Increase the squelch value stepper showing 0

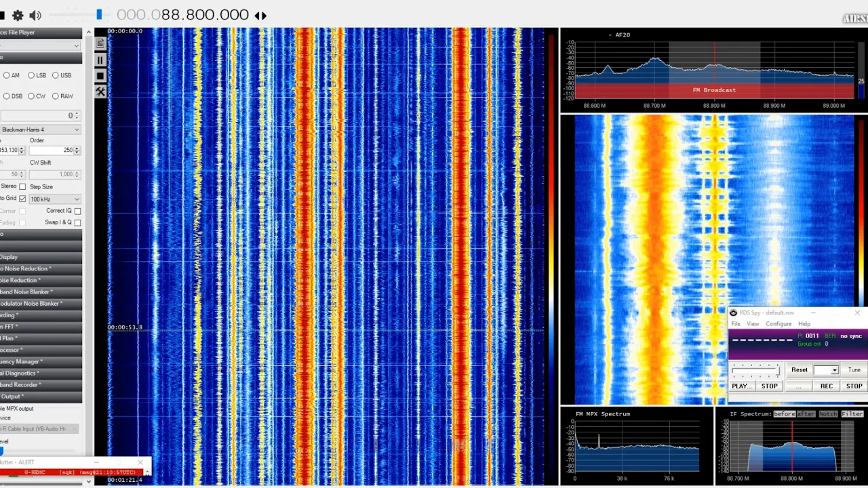tap(77, 113)
